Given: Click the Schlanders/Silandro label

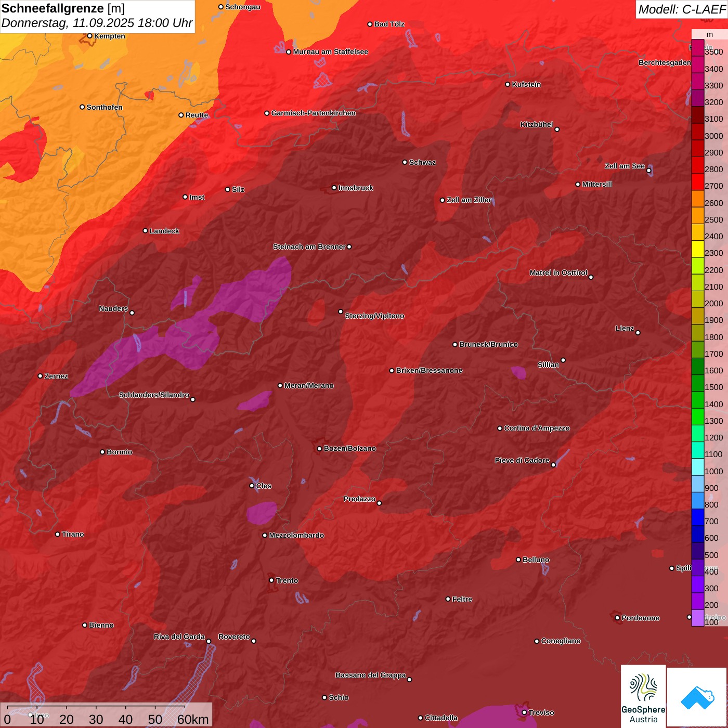Looking at the screenshot, I should 154,395.
